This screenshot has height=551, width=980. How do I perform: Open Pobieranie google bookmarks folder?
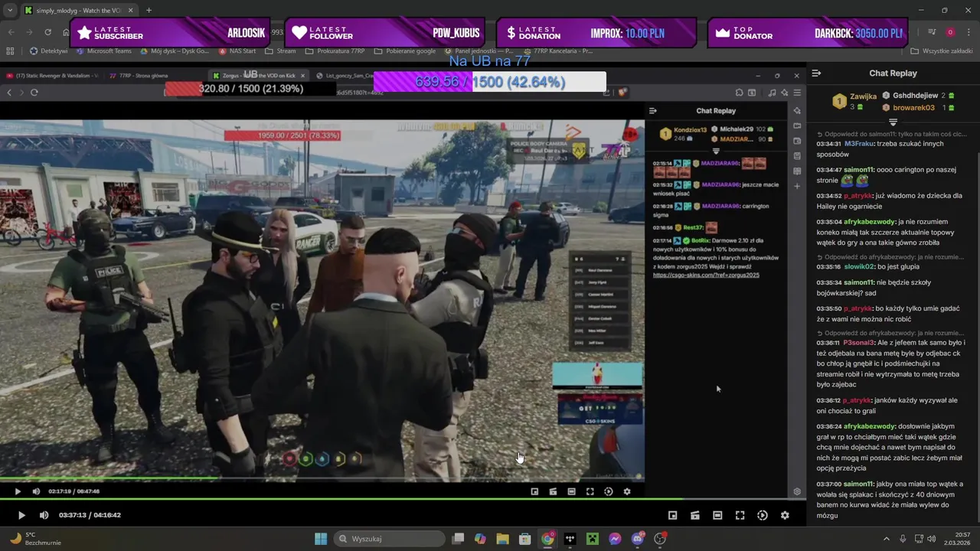click(x=404, y=51)
